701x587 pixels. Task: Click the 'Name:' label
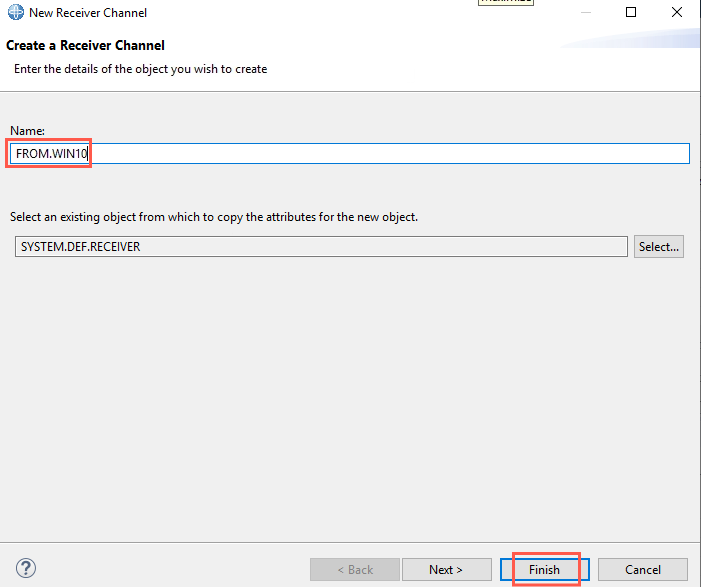[27, 131]
